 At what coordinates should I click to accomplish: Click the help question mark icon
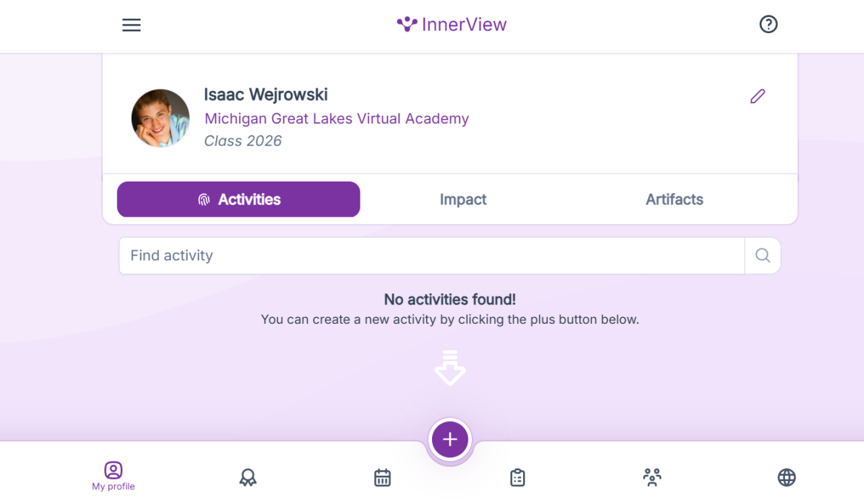(768, 24)
